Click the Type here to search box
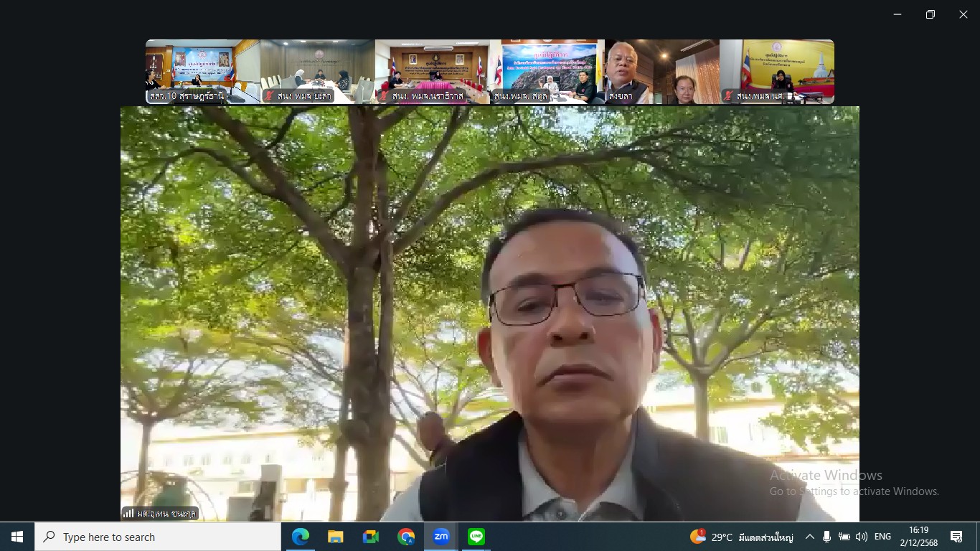Screen dimensions: 980x551 (x=158, y=537)
